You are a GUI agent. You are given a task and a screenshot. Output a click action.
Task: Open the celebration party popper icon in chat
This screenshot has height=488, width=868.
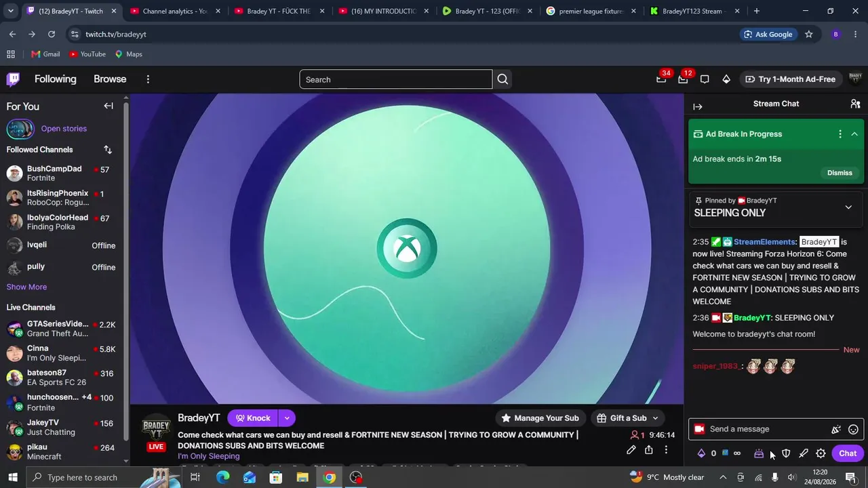click(836, 429)
